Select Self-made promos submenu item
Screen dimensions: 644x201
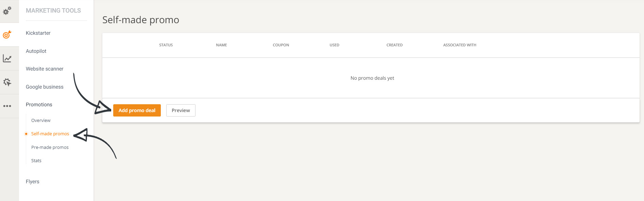(x=50, y=134)
